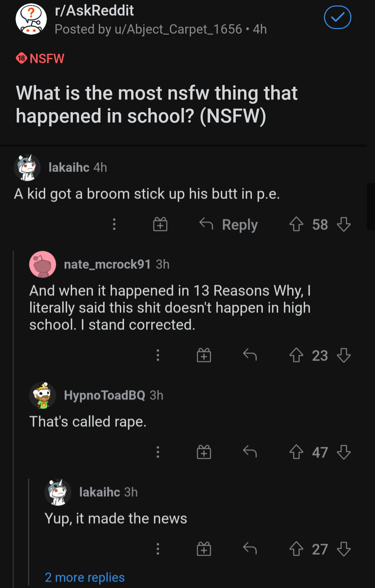
Task: Click nate_mcrock91's pink avatar icon
Action: (x=42, y=264)
